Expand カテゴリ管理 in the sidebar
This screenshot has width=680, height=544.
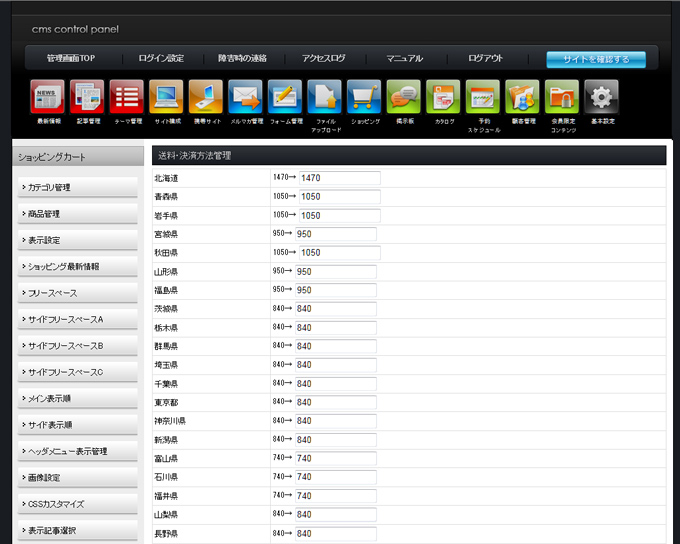(78, 188)
